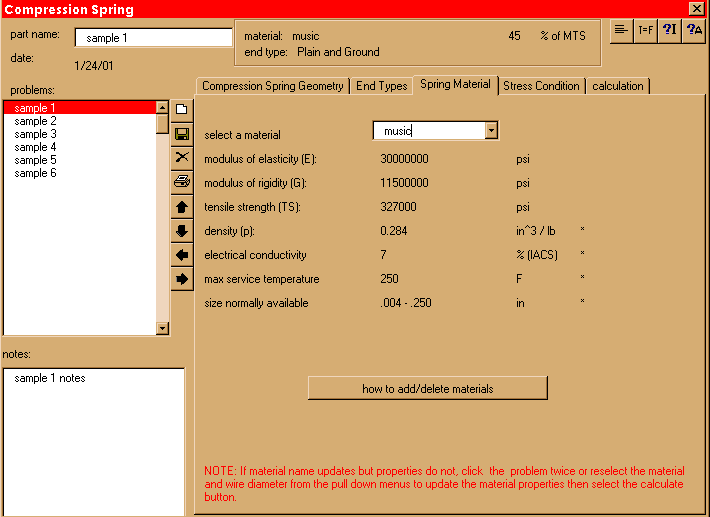
Task: Open the Stress Condition tab
Action: [541, 86]
